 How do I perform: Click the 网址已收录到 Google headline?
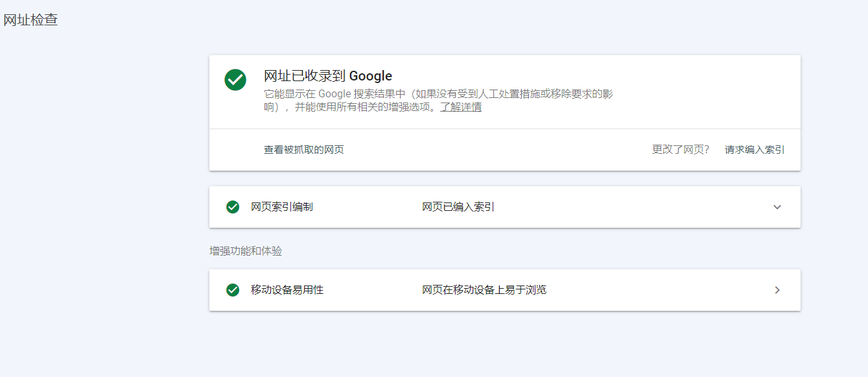327,76
